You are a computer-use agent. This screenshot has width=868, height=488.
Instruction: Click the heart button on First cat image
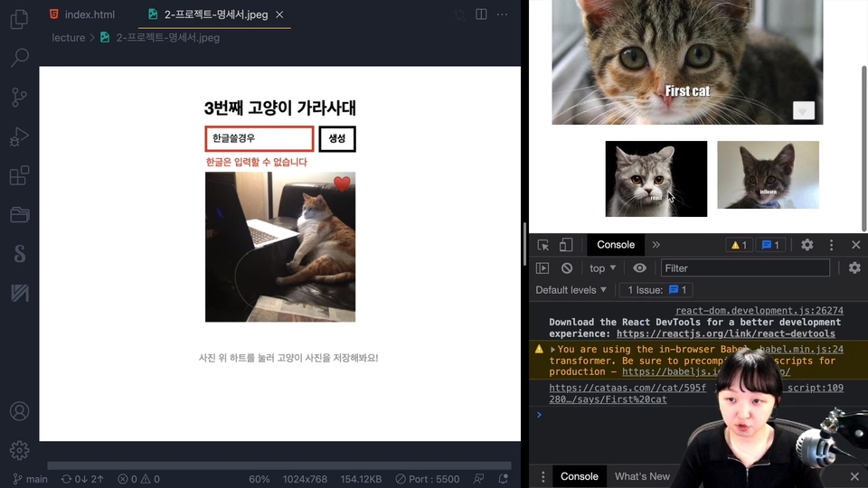[x=803, y=110]
